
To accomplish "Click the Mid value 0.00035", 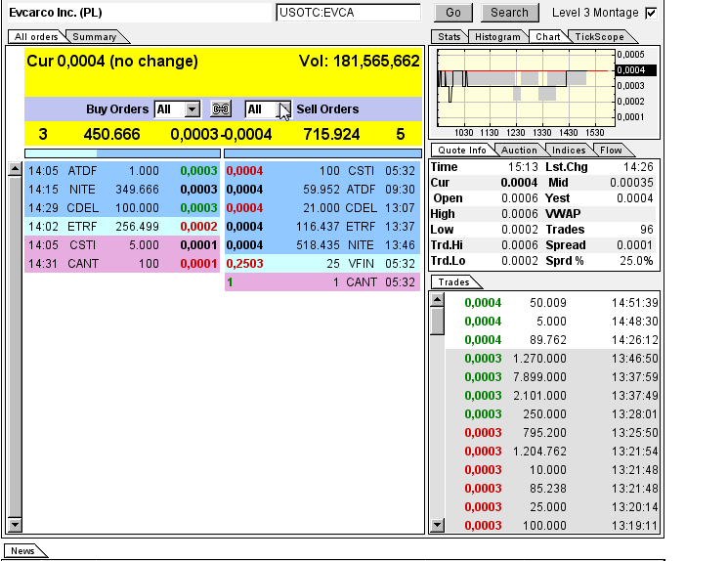I will [631, 183].
